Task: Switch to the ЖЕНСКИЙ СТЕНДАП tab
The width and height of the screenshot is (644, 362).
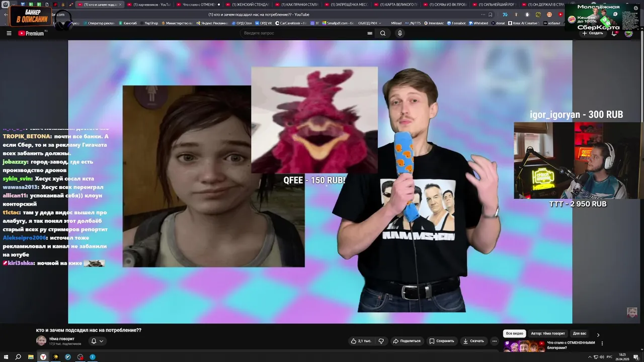Action: pyautogui.click(x=248, y=5)
